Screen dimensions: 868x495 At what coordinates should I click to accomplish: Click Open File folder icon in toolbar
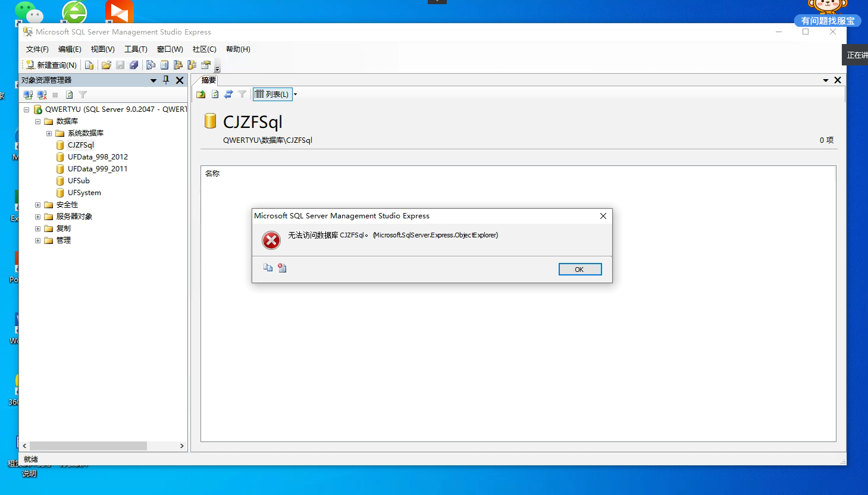tap(106, 65)
